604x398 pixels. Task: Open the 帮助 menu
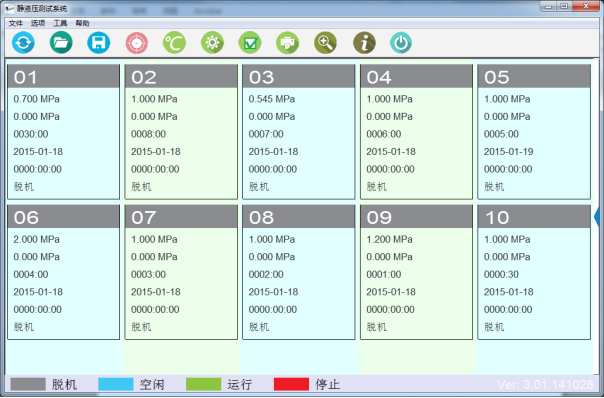(82, 24)
